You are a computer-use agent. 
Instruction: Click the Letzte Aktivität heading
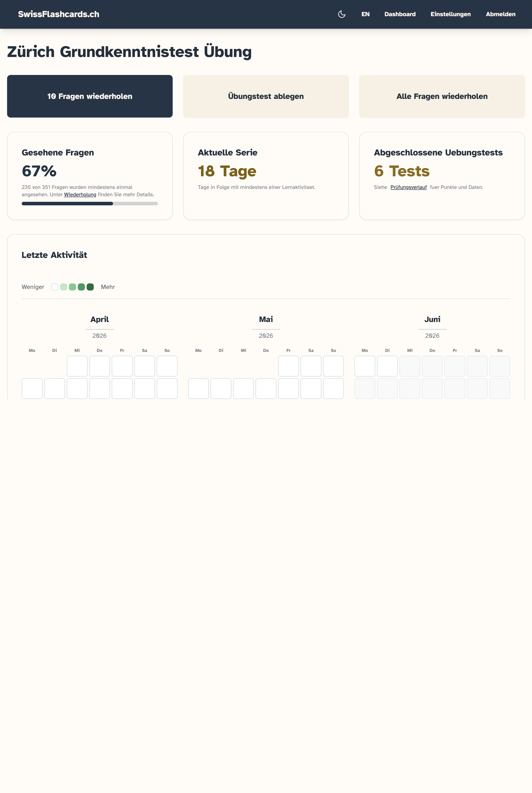(x=54, y=255)
